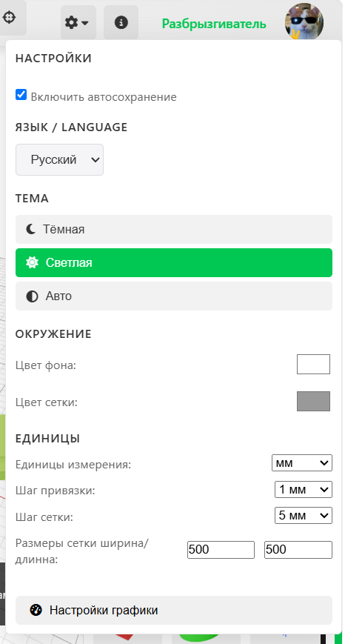This screenshot has width=345, height=644.
Task: Open the Шаг сетки 5 мм dropdown
Action: 304,516
